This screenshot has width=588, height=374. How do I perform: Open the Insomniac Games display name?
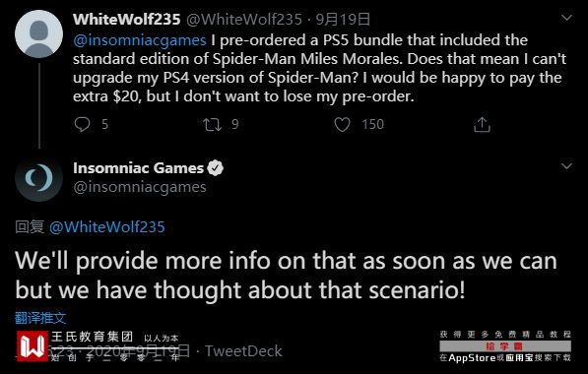pyautogui.click(x=138, y=168)
